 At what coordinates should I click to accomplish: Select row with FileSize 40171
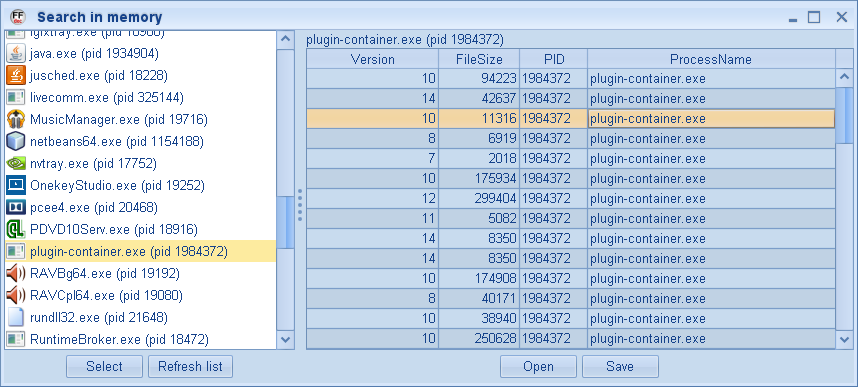[571, 299]
